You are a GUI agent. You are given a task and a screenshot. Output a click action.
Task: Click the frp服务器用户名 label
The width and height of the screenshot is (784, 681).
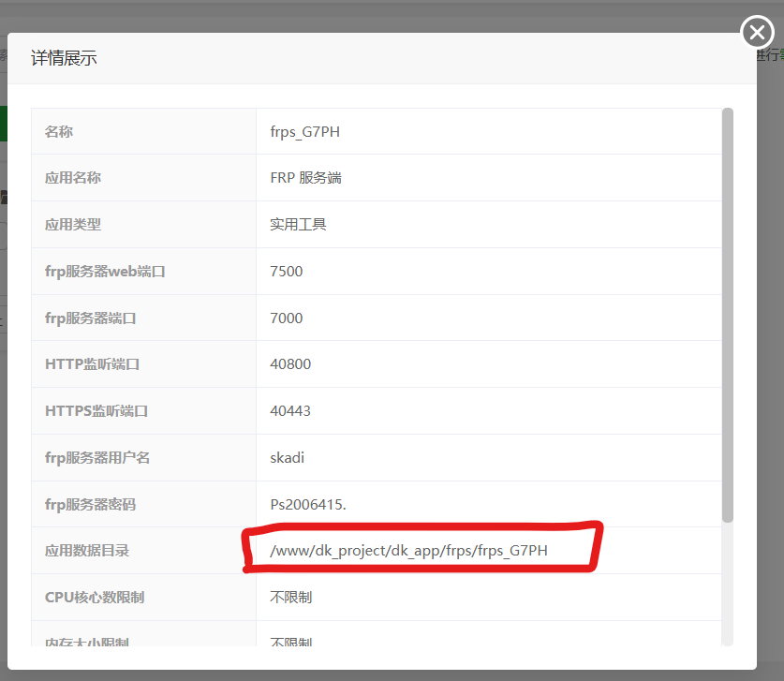pos(97,457)
